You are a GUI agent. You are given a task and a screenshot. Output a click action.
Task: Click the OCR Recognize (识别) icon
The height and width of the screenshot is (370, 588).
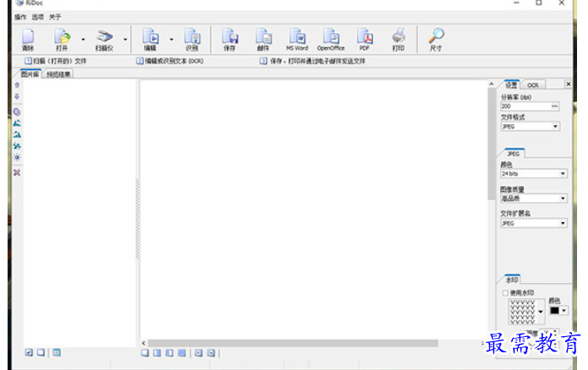tap(192, 38)
